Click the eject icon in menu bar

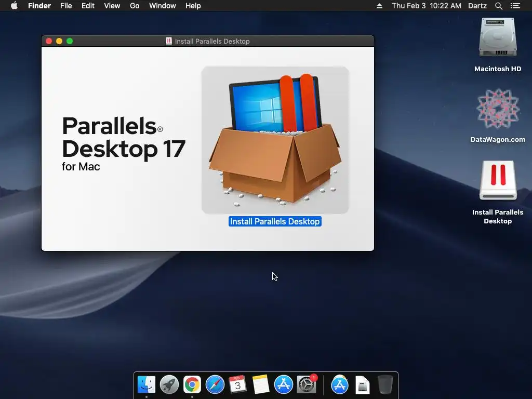[x=380, y=6]
